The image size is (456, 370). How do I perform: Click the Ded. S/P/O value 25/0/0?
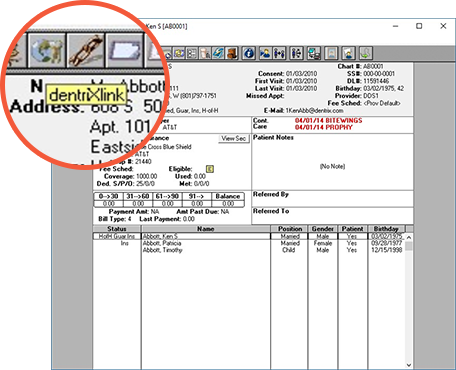click(x=145, y=184)
